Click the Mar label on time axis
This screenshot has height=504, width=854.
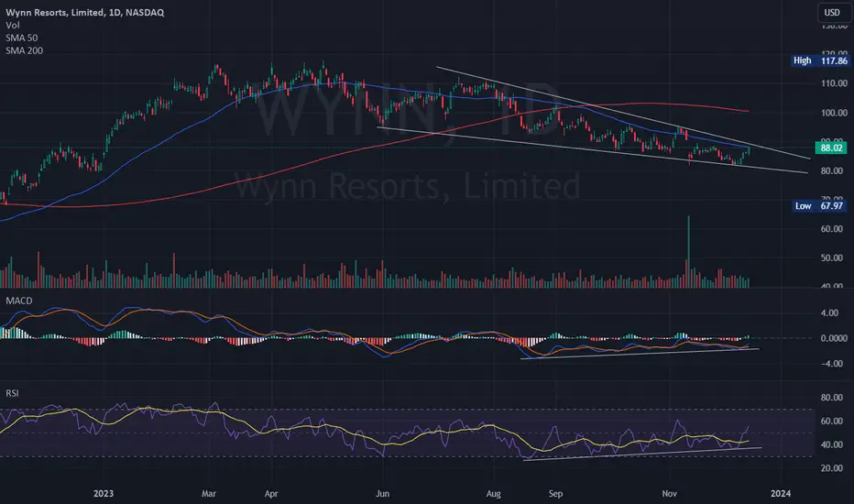[x=209, y=494]
